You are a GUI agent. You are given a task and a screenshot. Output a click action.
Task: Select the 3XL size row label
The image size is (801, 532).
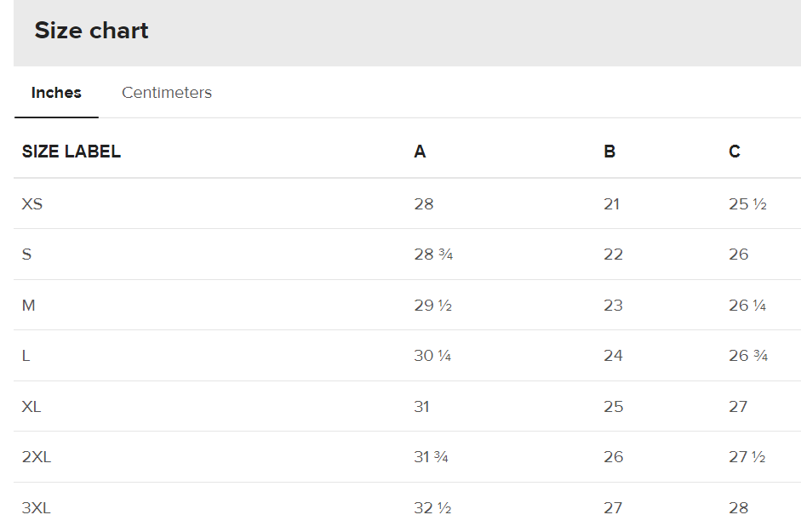37,508
